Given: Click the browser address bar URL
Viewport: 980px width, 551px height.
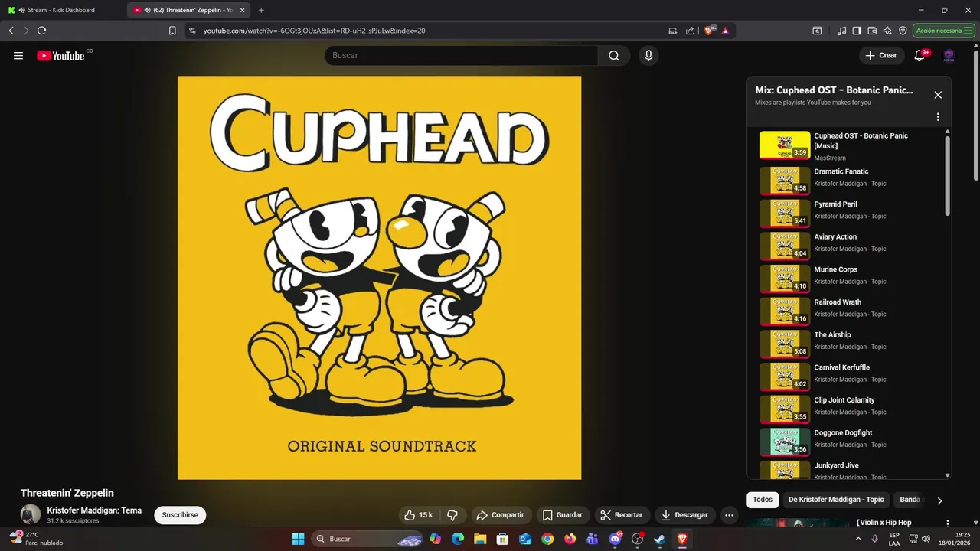Looking at the screenshot, I should (x=314, y=31).
